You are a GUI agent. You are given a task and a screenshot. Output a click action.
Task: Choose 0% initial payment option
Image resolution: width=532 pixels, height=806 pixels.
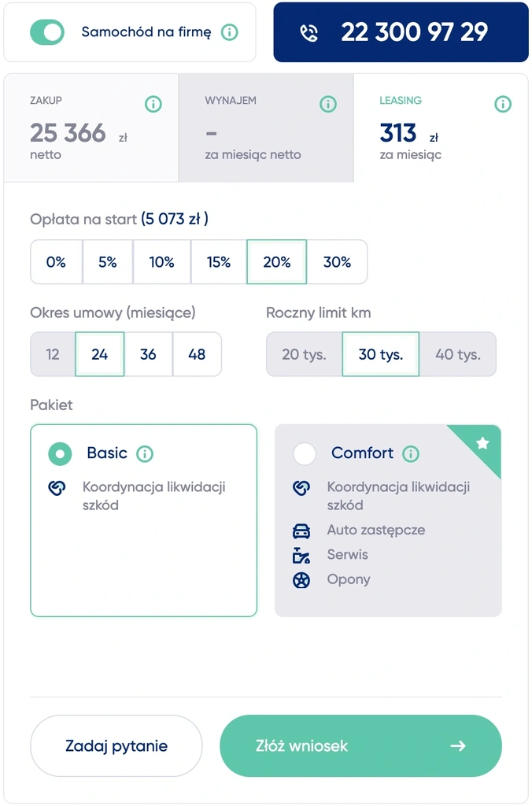(56, 262)
